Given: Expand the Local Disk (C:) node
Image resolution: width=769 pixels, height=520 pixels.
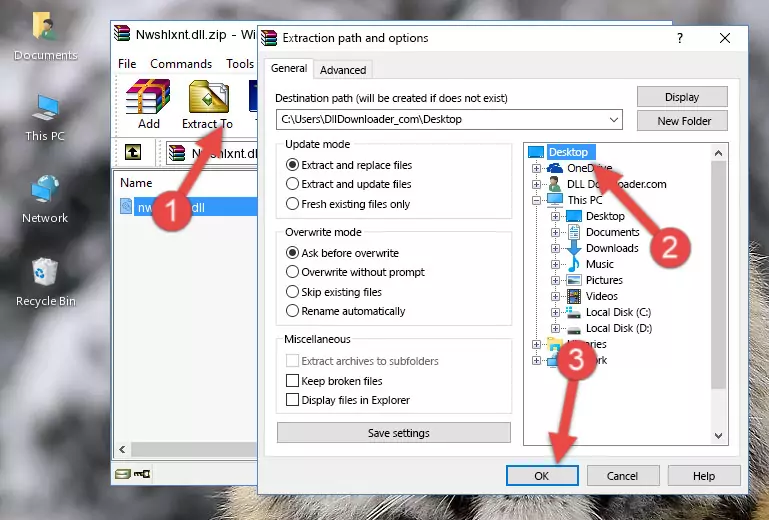Looking at the screenshot, I should (555, 312).
